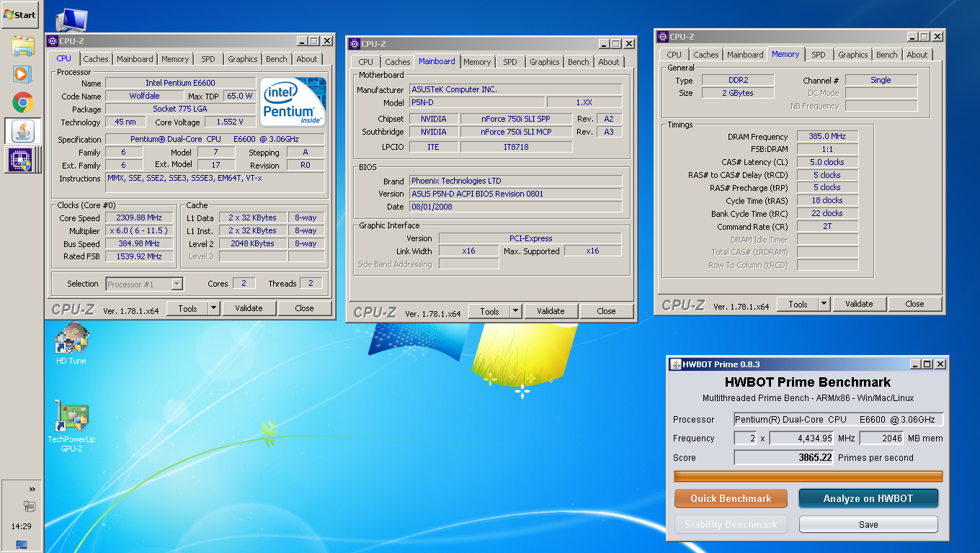Viewport: 980px width, 553px height.
Task: Open Graphics tab in first CPU-Z window
Action: pyautogui.click(x=243, y=59)
